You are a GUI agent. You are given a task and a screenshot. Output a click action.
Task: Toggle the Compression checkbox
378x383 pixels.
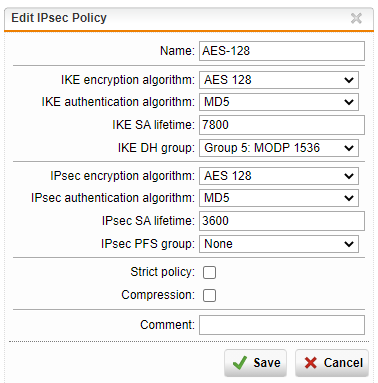pyautogui.click(x=209, y=295)
